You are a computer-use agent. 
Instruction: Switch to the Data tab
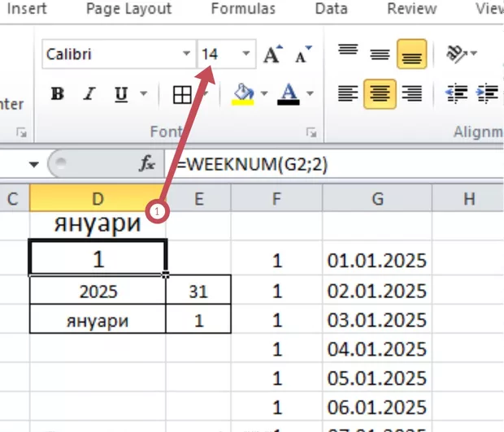click(332, 9)
